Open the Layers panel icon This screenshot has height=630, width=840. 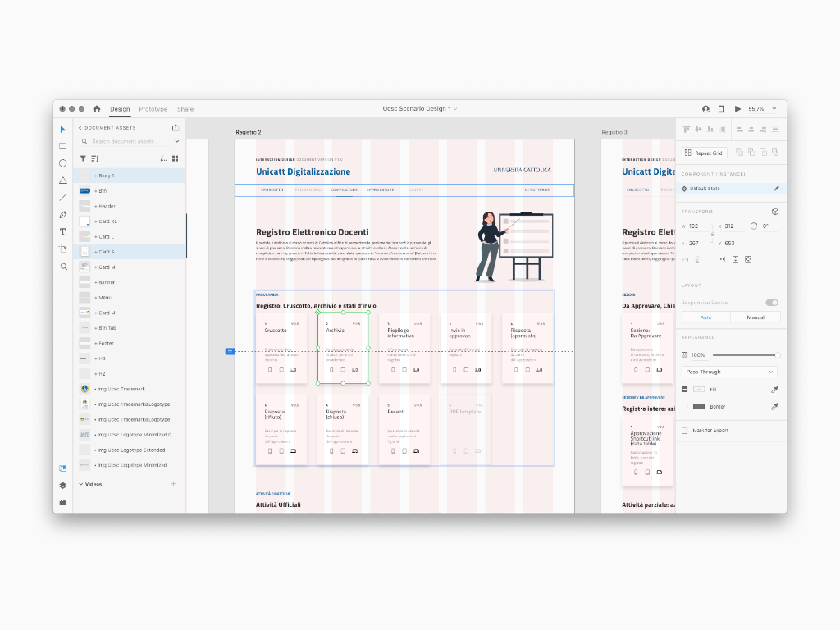coord(62,486)
